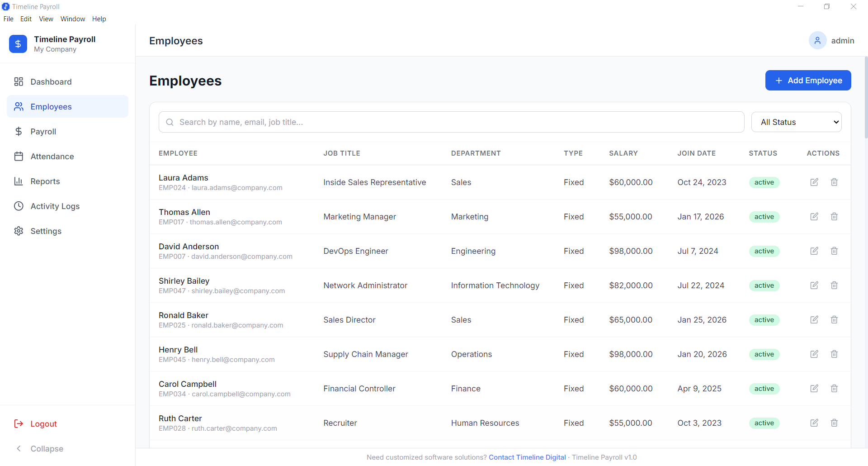This screenshot has height=466, width=868.
Task: Click the Add Employee button
Action: (808, 80)
